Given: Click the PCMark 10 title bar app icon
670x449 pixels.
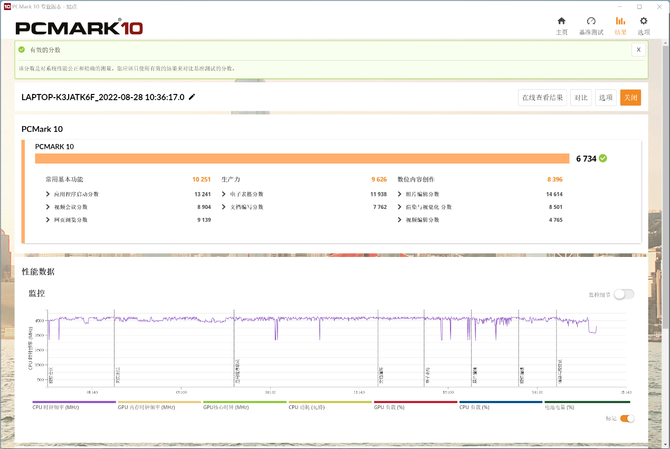Looking at the screenshot, I should (x=7, y=6).
